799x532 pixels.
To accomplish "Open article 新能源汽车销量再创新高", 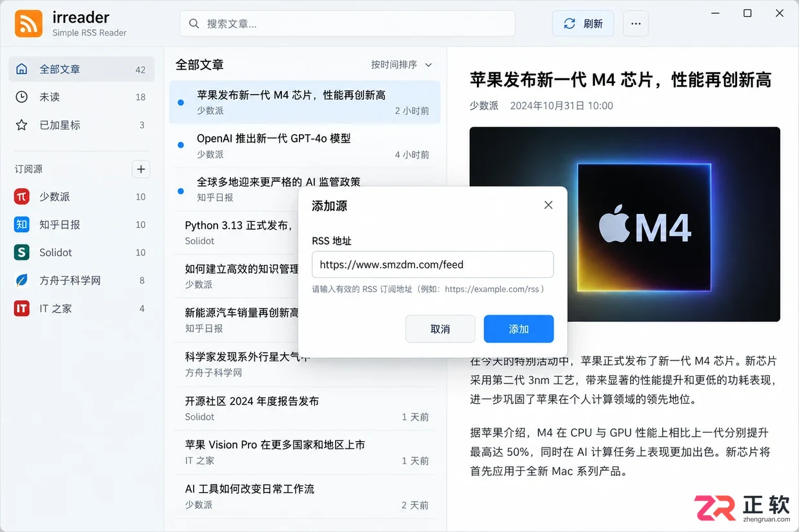I will (237, 320).
